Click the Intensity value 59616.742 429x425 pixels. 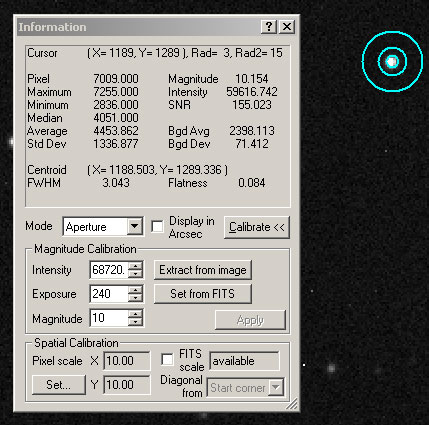tap(252, 92)
